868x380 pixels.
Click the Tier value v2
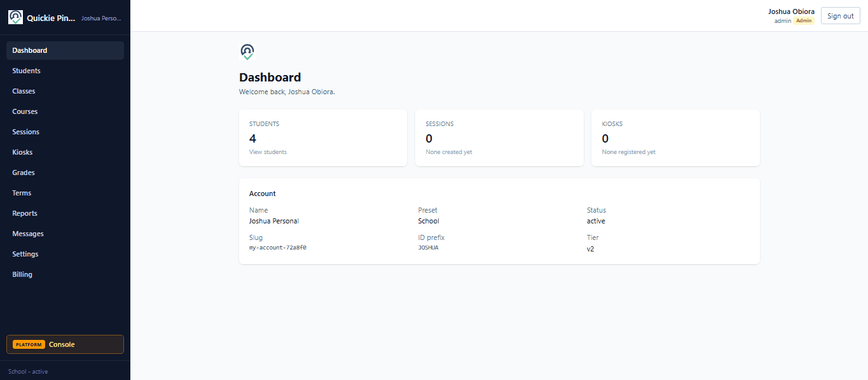590,249
